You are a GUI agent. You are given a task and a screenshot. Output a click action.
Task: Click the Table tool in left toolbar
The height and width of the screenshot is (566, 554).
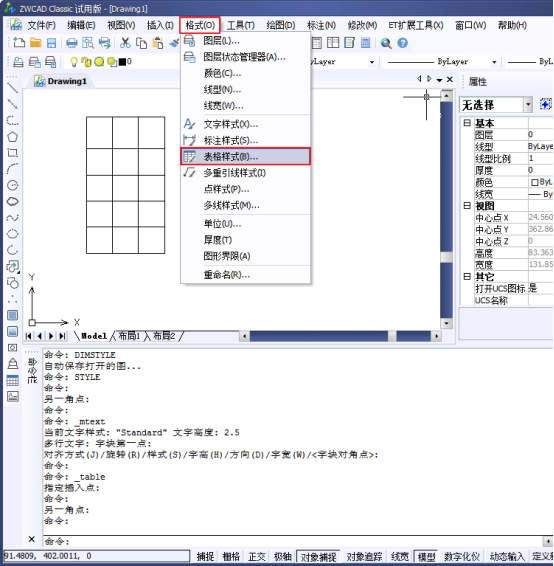(x=12, y=380)
